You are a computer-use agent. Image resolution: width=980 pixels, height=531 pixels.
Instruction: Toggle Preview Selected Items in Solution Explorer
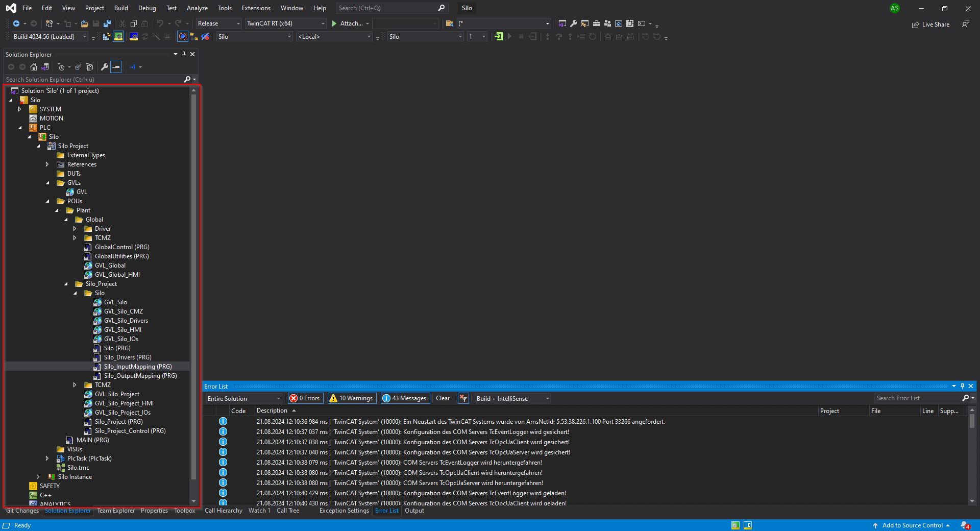click(116, 67)
